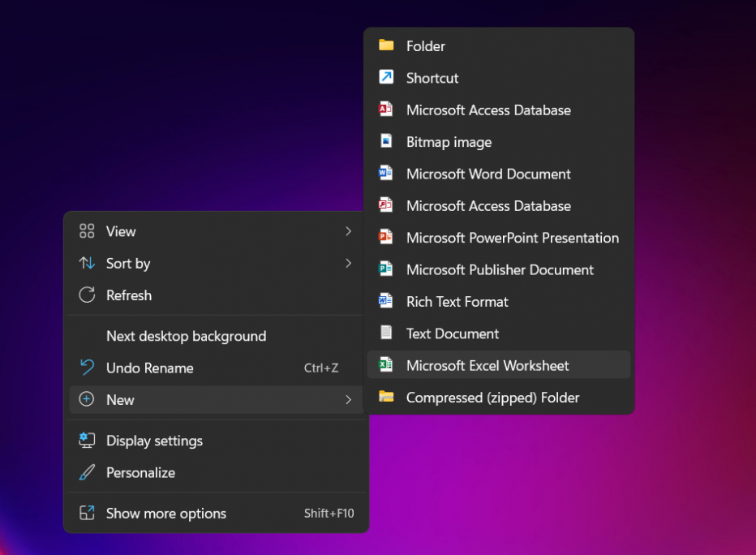Select Undo Rename from context menu

click(x=150, y=368)
